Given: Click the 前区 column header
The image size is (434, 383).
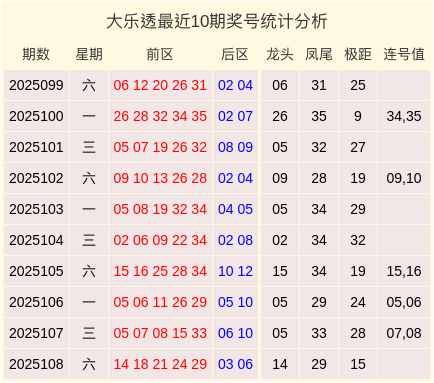Looking at the screenshot, I should click(x=160, y=54).
